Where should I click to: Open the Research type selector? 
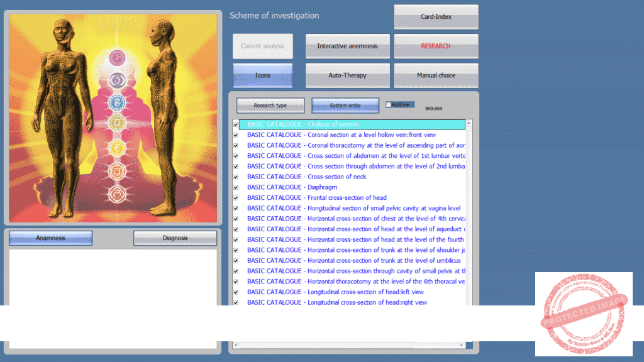(270, 106)
